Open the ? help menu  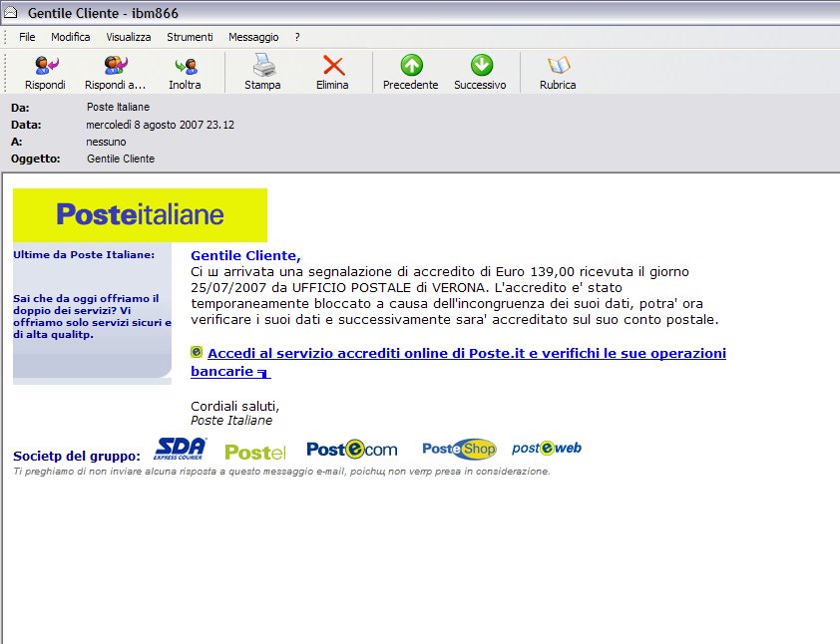click(x=297, y=37)
